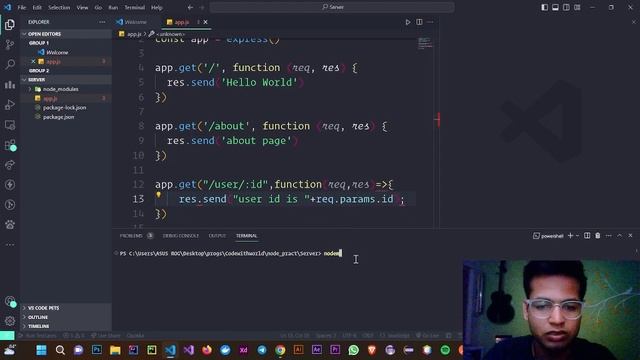Open Windows Start menu on taskbar
Viewport: 640px width, 360px height.
41,350
